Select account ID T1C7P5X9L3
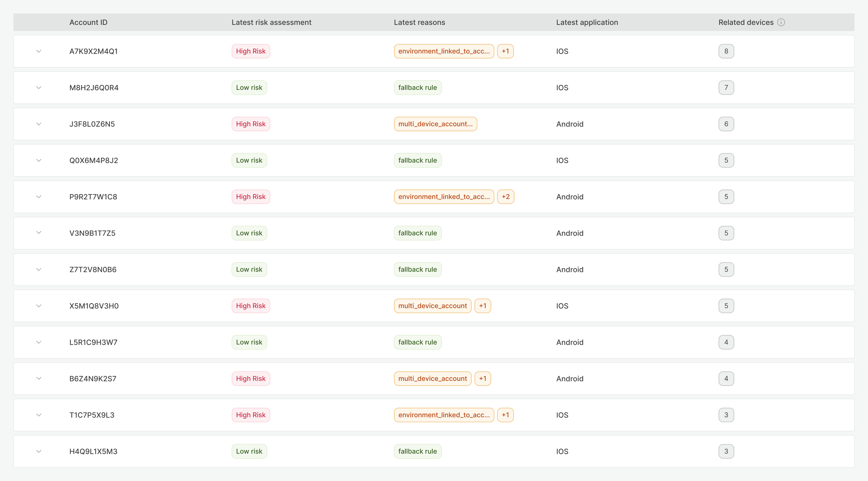The height and width of the screenshot is (481, 868). pos(92,415)
